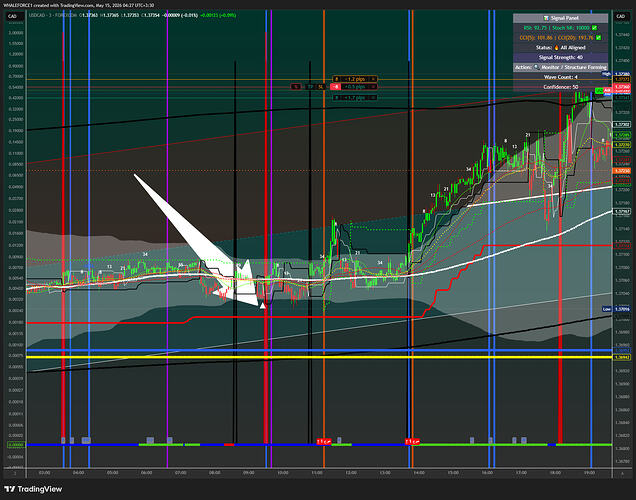Click the gray event marker near 12:00
The height and width of the screenshot is (500, 636).
pos(339,440)
